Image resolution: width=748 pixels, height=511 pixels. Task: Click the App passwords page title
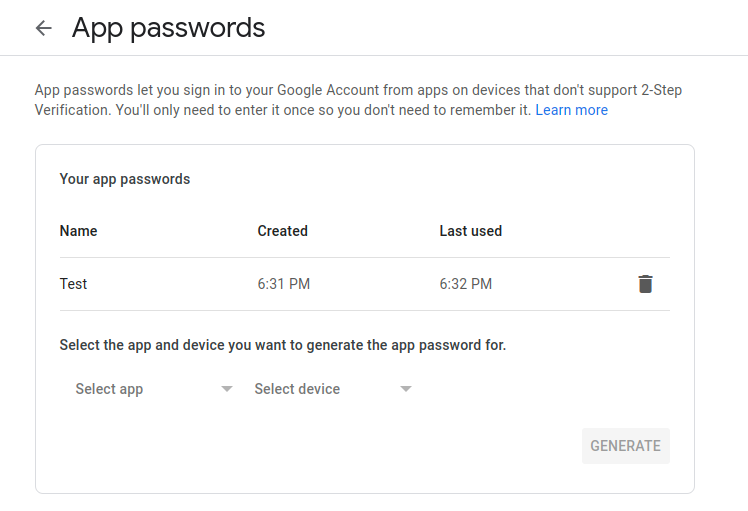[x=168, y=28]
